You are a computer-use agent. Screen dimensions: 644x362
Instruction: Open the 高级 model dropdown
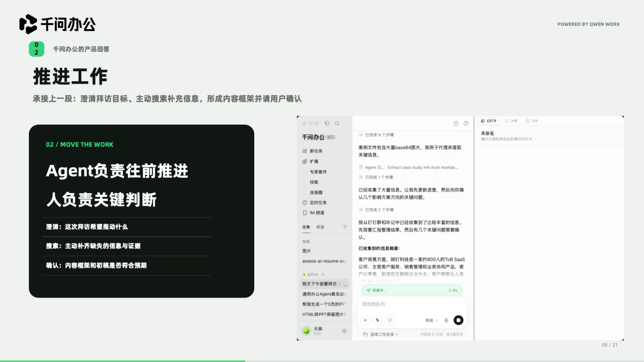click(432, 320)
